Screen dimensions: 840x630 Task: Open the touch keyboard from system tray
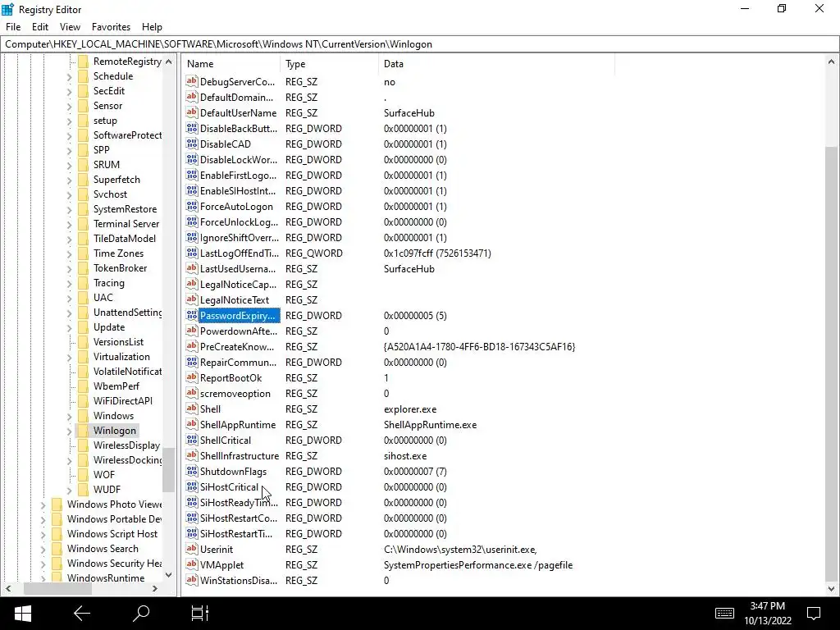tap(724, 614)
